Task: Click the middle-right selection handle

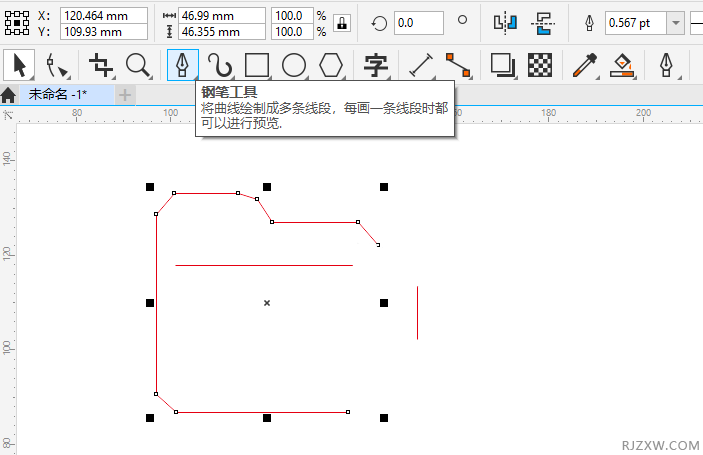Action: pyautogui.click(x=384, y=303)
